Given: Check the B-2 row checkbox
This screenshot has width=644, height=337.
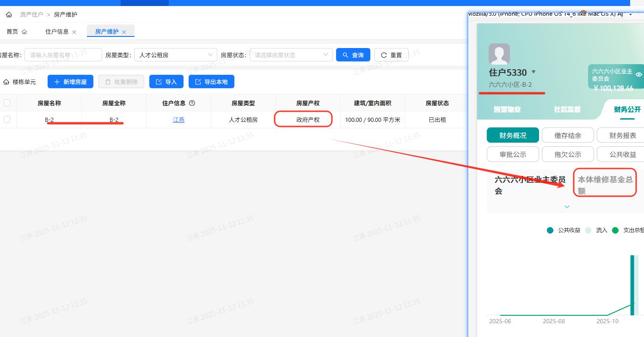Looking at the screenshot, I should pyautogui.click(x=7, y=120).
